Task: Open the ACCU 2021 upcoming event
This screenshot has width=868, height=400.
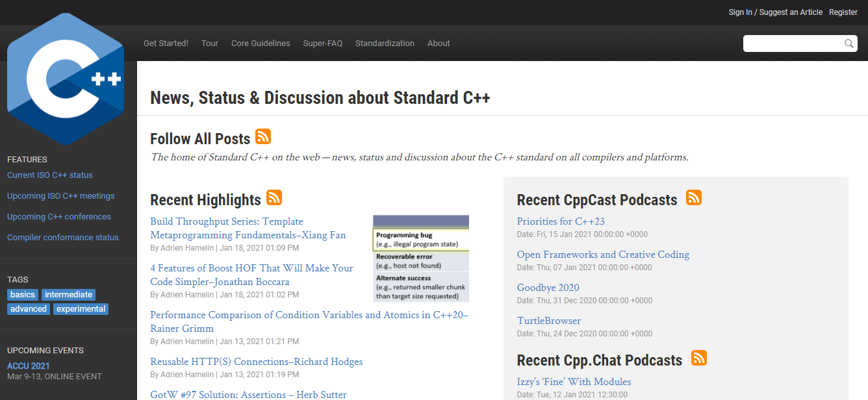Action: point(29,366)
